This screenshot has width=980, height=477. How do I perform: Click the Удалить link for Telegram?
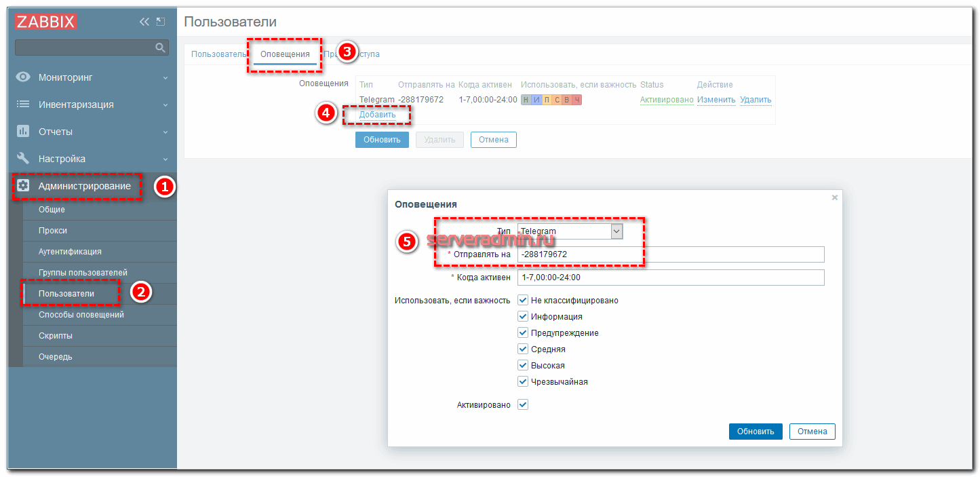pyautogui.click(x=756, y=100)
